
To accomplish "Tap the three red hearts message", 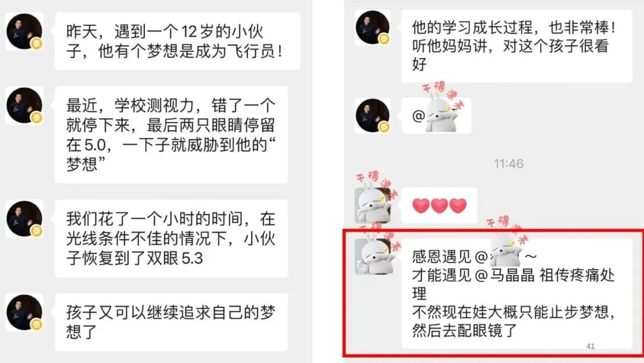I will tap(439, 205).
